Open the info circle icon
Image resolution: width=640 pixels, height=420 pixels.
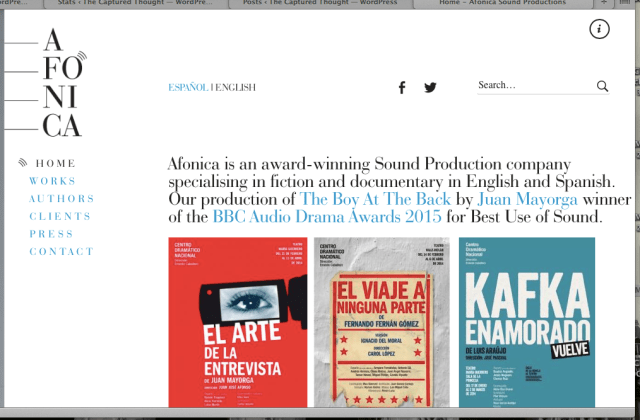599,29
